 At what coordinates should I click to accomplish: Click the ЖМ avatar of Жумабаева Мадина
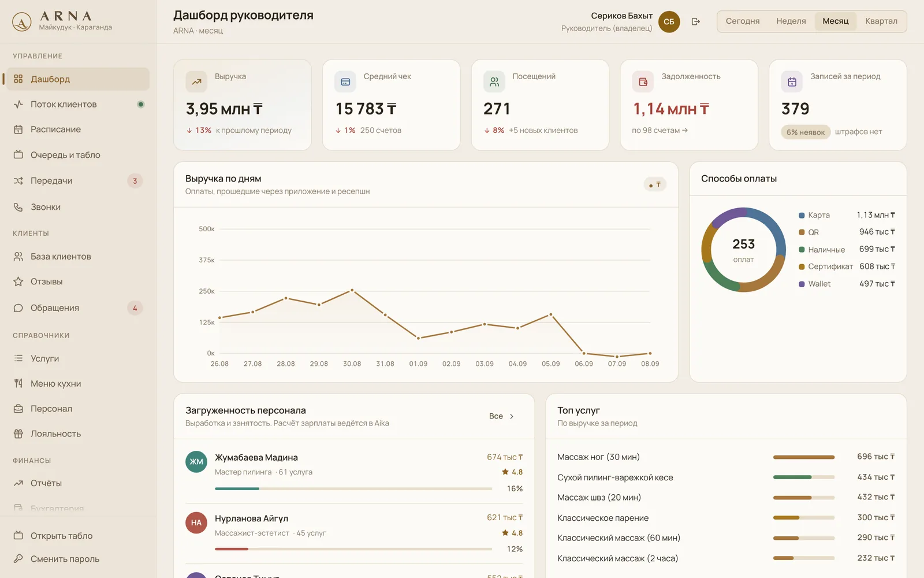pos(196,462)
